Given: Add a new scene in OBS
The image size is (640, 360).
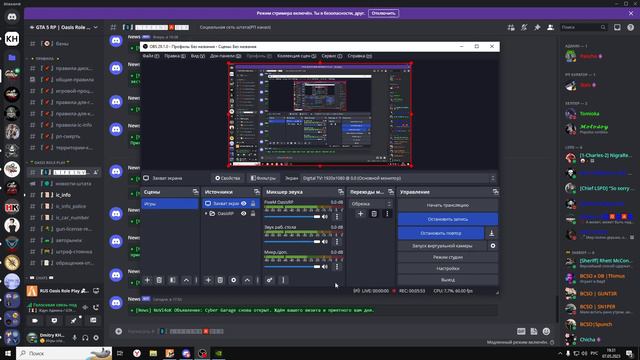Looking at the screenshot, I should tap(147, 280).
